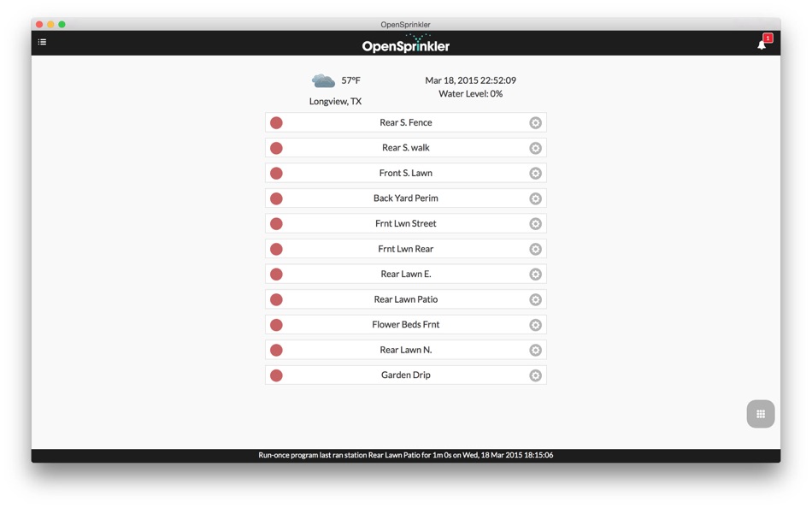Toggle red status dot for Front S. Lawn
The height and width of the screenshot is (508, 812).
pos(277,173)
